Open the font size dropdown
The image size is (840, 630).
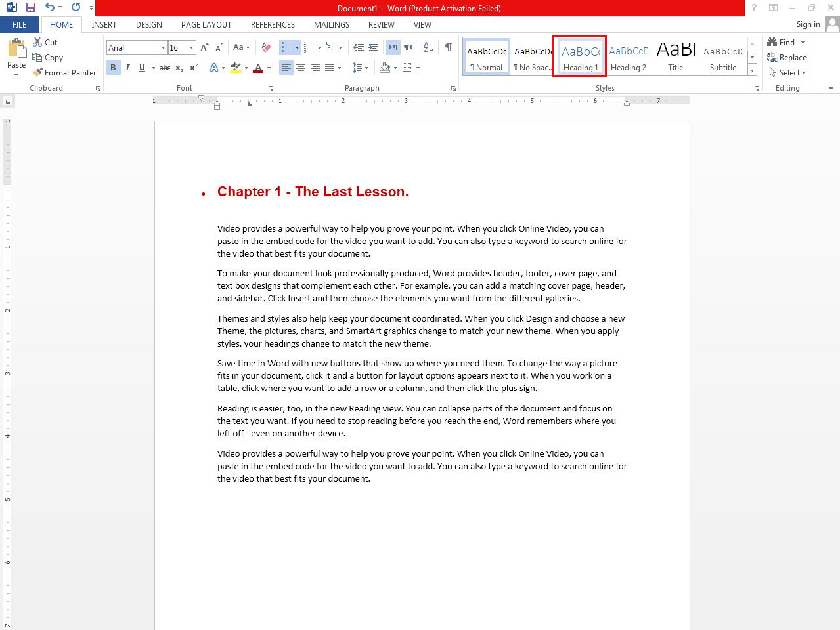coord(191,47)
